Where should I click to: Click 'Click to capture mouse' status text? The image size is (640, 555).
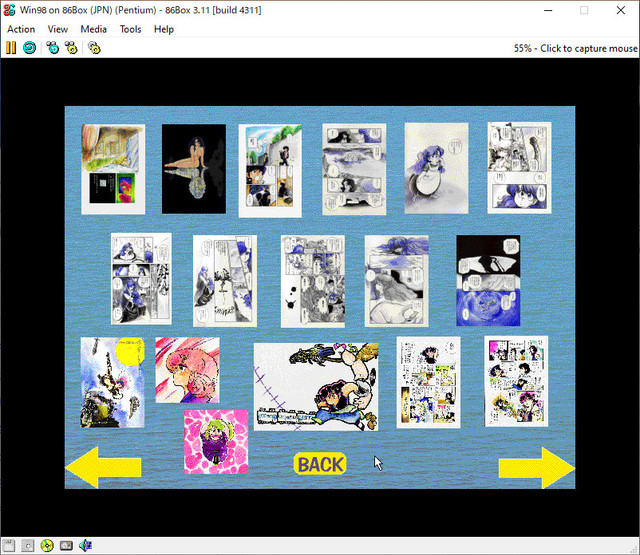tap(589, 49)
